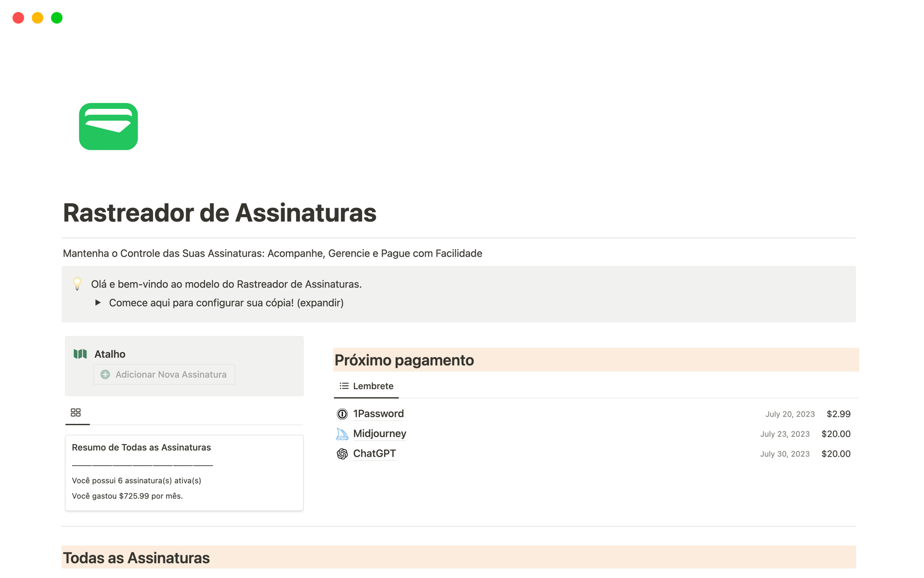Open the Midjourney subscription entry
This screenshot has height=578, width=924.
pyautogui.click(x=379, y=433)
